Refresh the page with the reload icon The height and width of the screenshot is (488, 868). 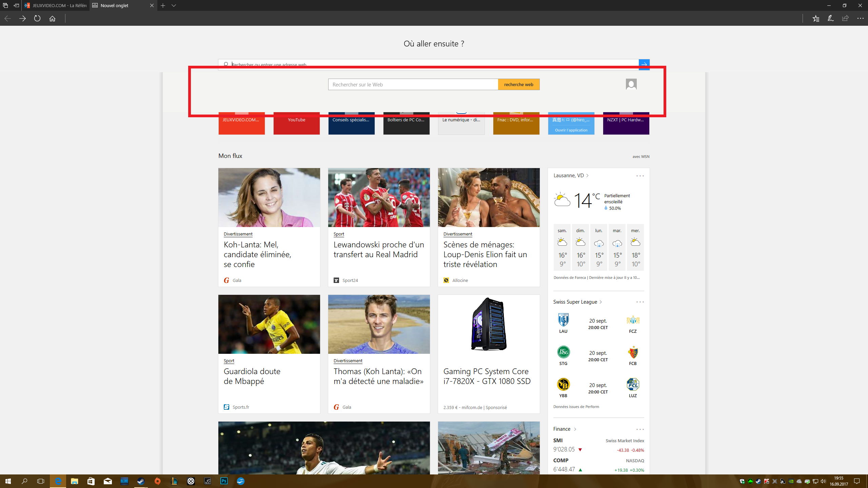pyautogui.click(x=37, y=19)
